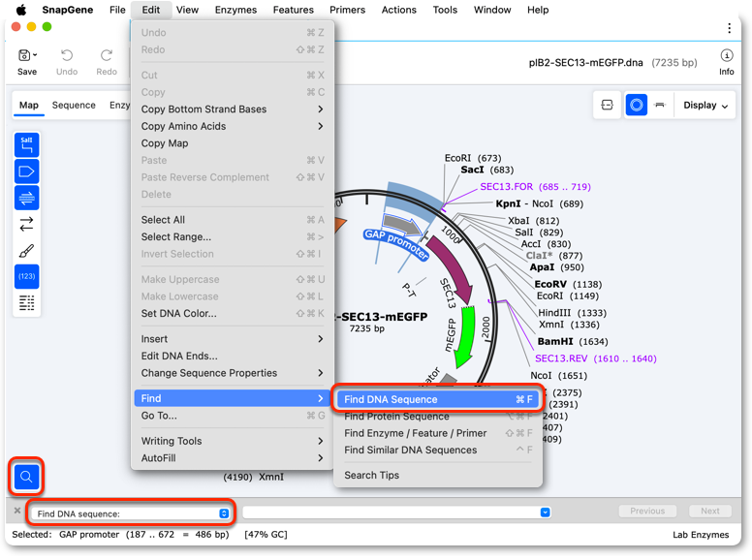Choose Find Enzyme / Feature / Primer
Viewport: 752px width, 560px height.
438,433
